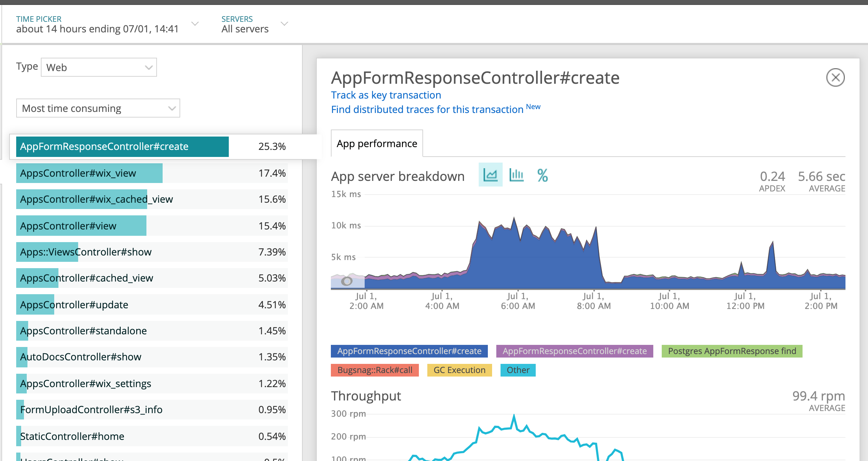Toggle blue AppFormResponseController#create legend item
Screen dimensions: 868x461
tap(409, 351)
